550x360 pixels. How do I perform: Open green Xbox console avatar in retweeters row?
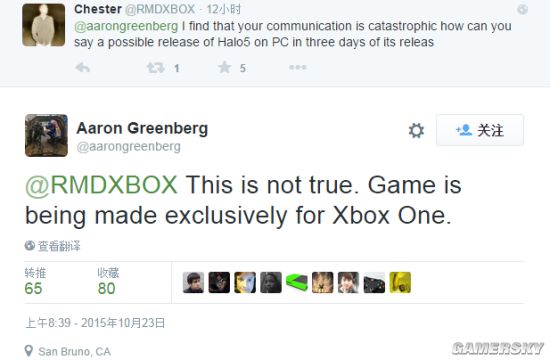297,282
